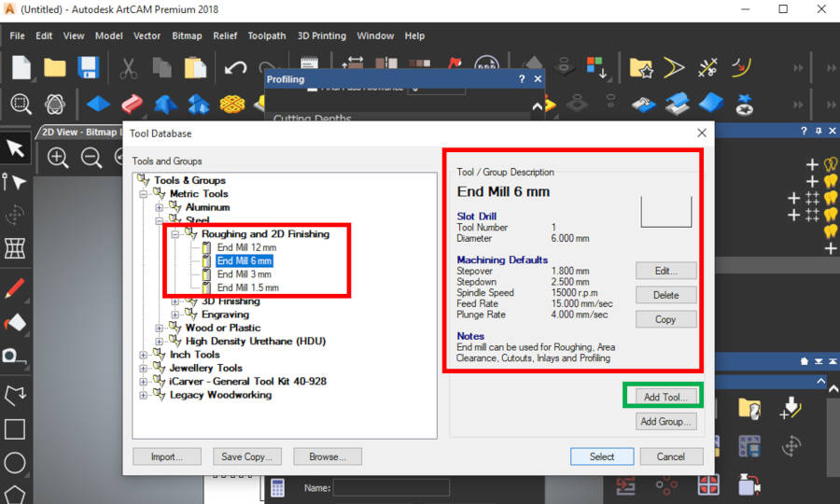840x504 pixels.
Task: Click the yellow weave texture icon
Action: (232, 104)
